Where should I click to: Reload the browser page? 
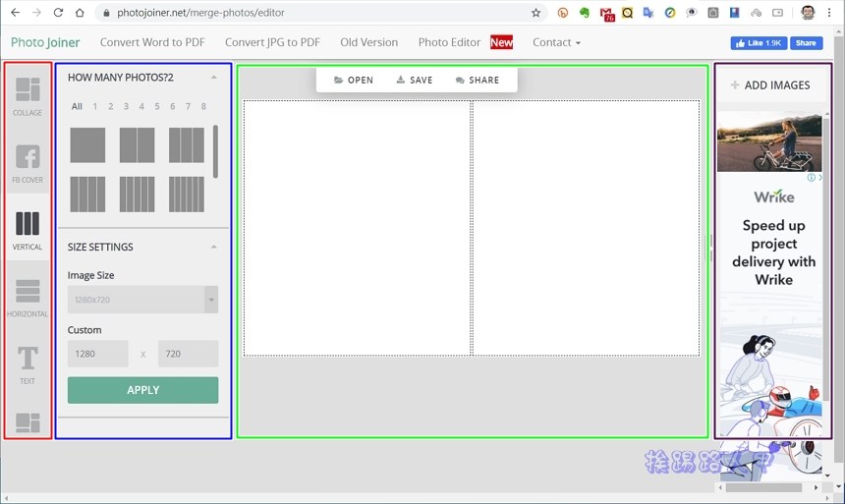(58, 13)
